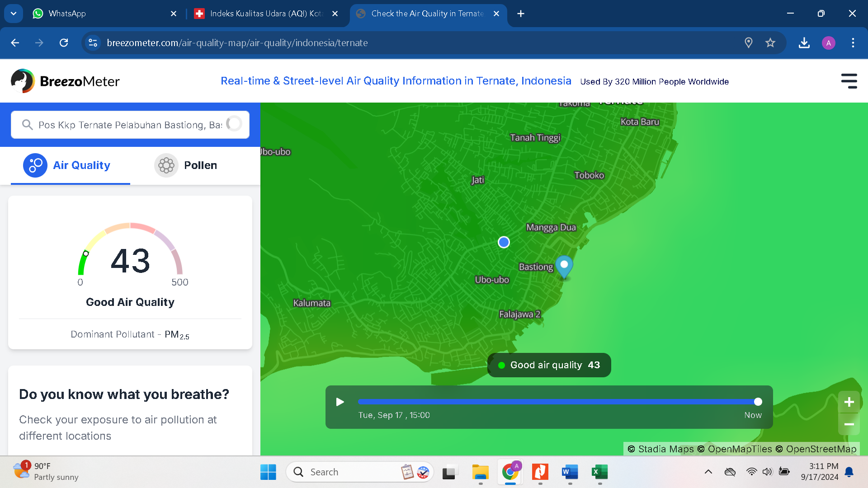Close the Indeks Kualitas Udara tab
This screenshot has height=488, width=868.
pos(335,14)
